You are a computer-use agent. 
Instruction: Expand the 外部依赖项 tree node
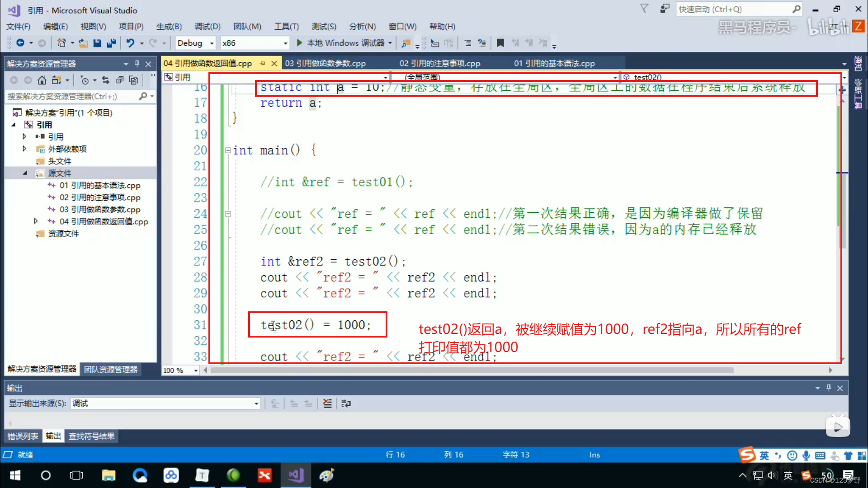[24, 149]
